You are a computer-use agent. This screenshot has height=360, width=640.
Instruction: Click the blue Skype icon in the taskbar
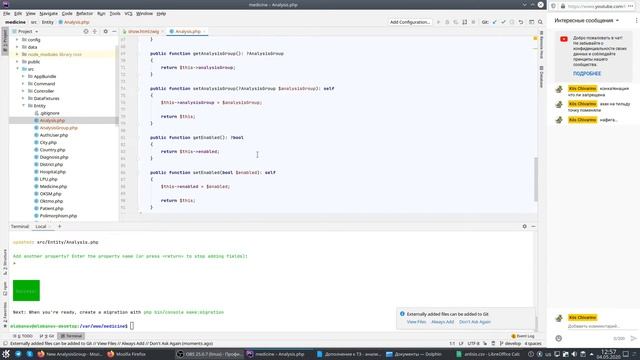pyautogui.click(x=29, y=354)
